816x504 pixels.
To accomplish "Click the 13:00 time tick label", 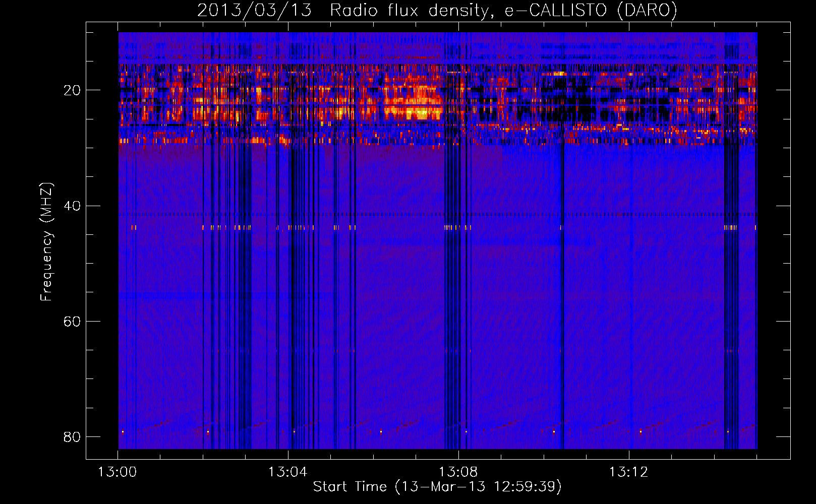I will pos(117,472).
